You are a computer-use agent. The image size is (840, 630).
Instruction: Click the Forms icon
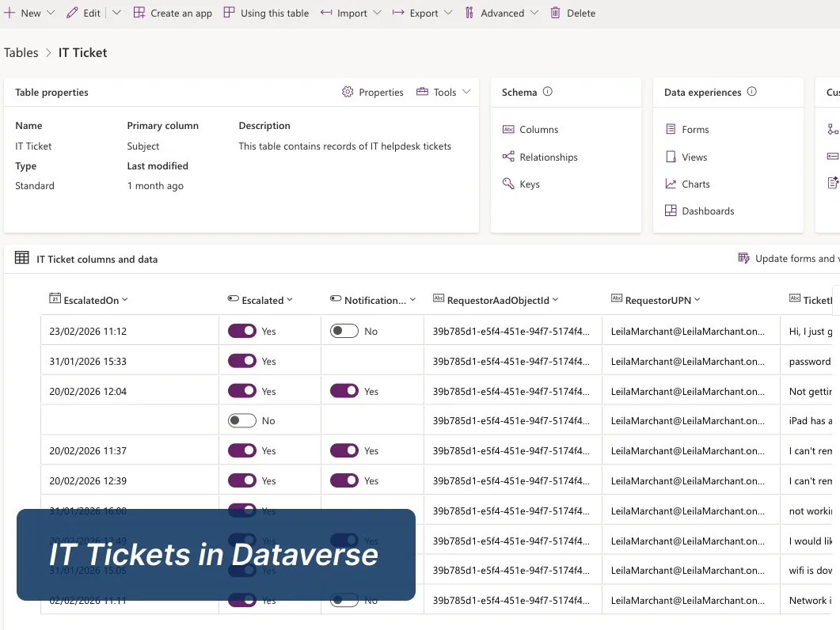(671, 129)
